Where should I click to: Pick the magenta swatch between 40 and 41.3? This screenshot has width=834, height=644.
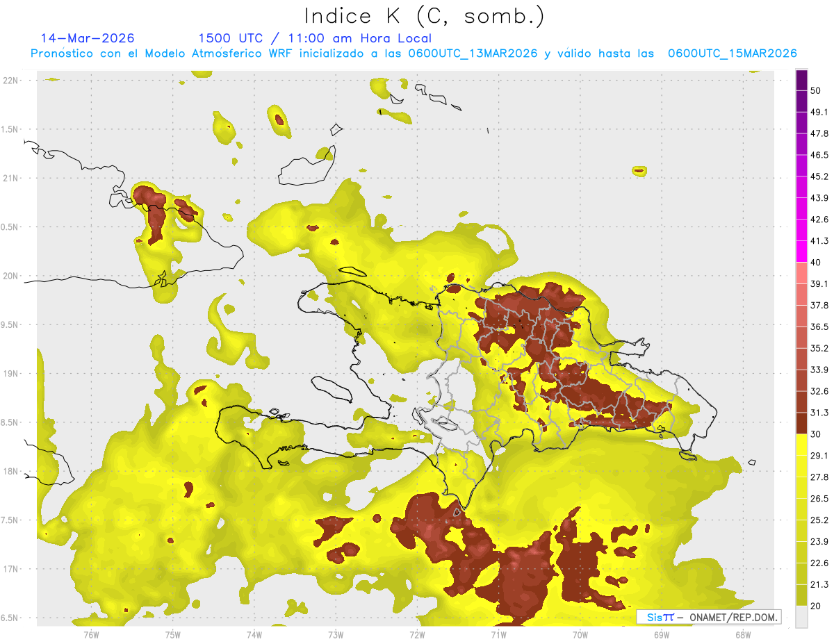(801, 251)
